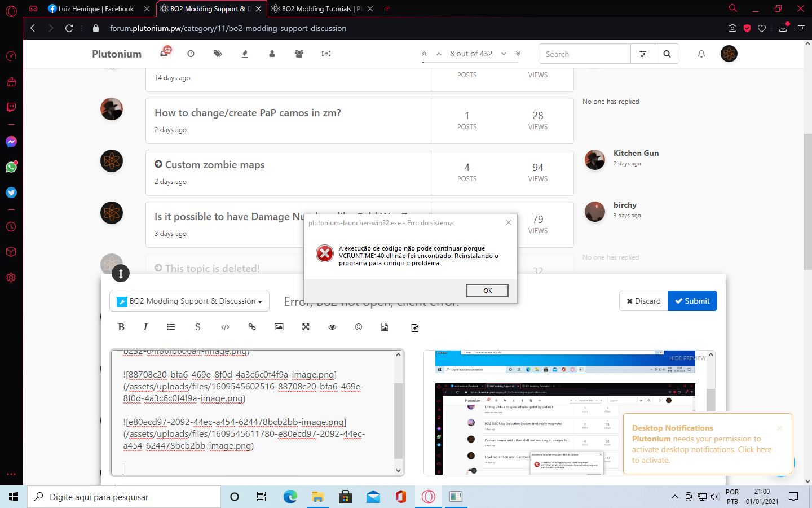
Task: Open the Users icon in forum navbar
Action: (272, 54)
